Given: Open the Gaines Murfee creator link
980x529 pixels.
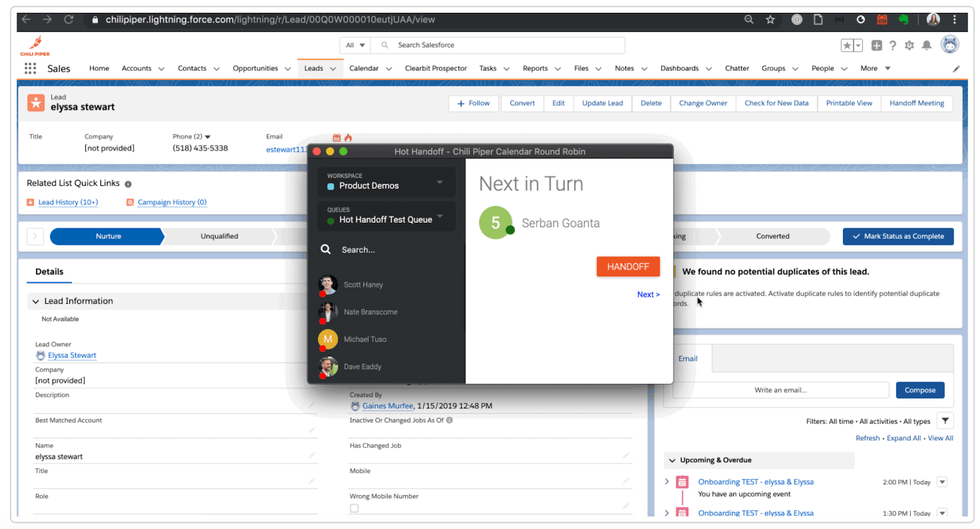Looking at the screenshot, I should tap(388, 406).
